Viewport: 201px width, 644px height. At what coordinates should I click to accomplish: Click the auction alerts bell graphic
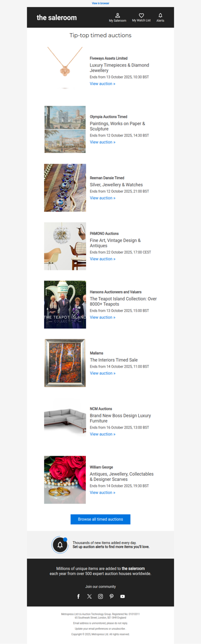pos(60,545)
